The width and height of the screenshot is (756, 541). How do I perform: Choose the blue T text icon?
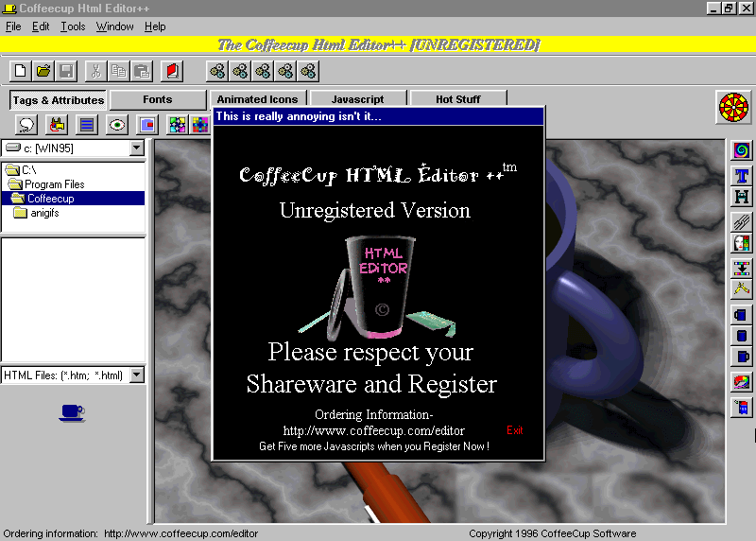(742, 176)
